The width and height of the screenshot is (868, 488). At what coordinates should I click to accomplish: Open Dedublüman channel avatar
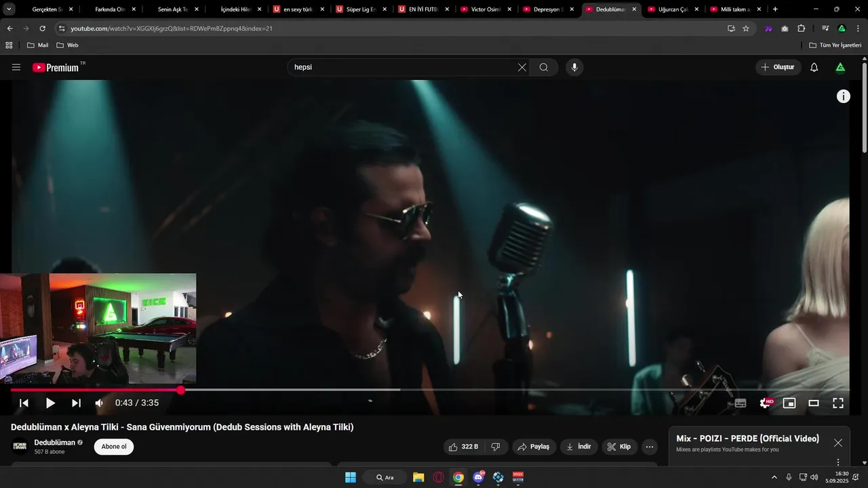point(20,446)
